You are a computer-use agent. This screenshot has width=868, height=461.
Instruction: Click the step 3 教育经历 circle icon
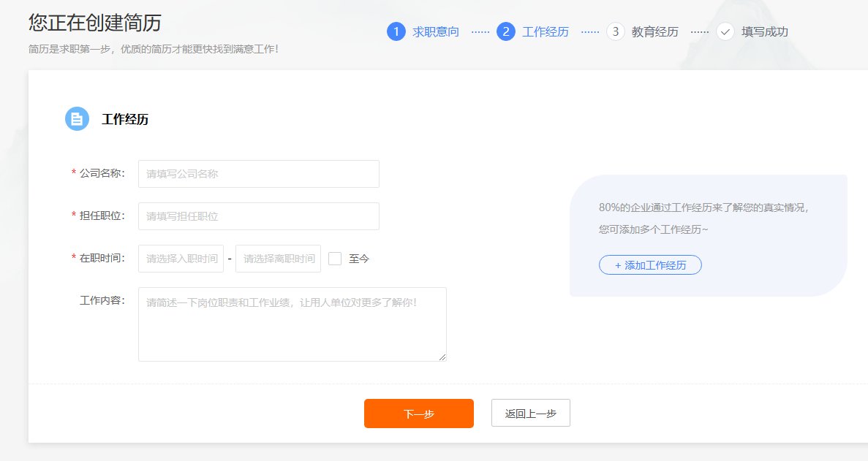click(x=616, y=31)
